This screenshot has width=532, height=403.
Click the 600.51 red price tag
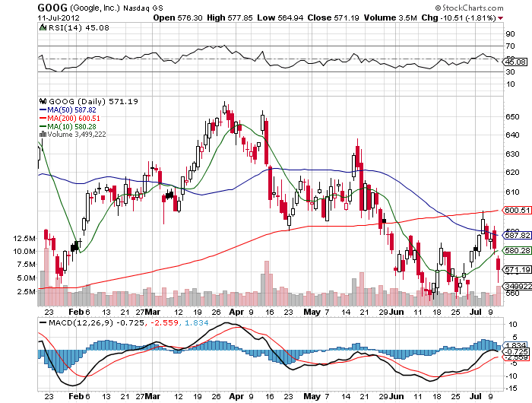pos(517,210)
